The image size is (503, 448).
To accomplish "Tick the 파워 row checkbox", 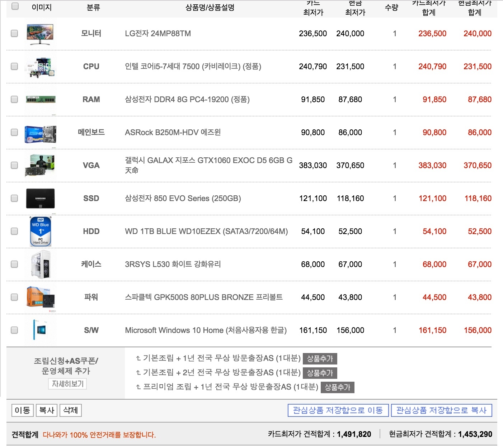I will pos(14,297).
